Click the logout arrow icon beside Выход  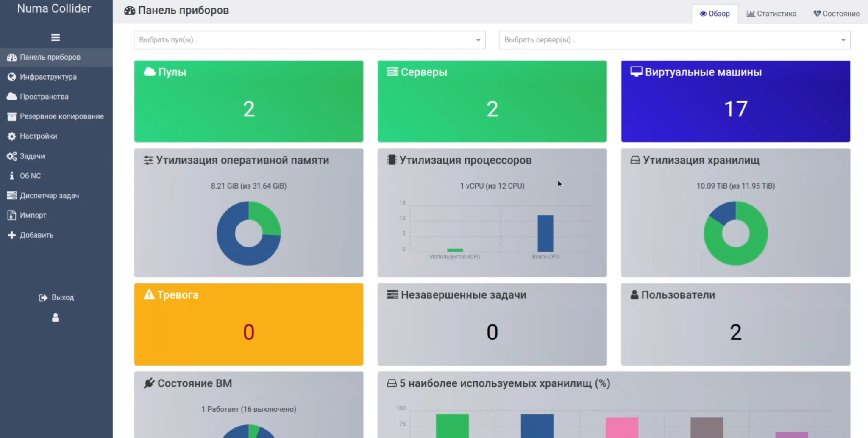tap(43, 298)
